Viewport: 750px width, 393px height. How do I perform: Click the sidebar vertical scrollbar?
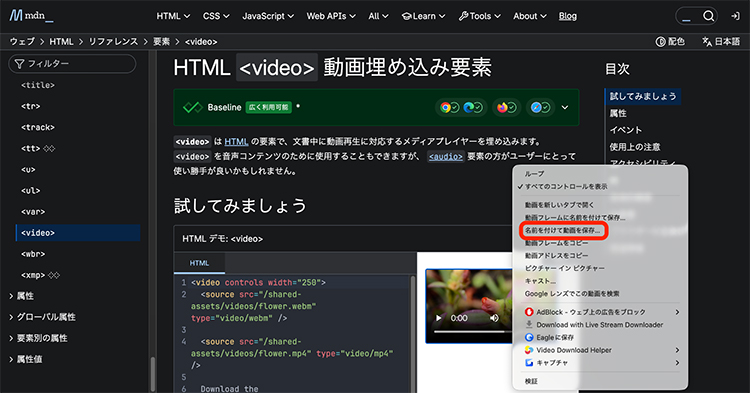point(153,374)
